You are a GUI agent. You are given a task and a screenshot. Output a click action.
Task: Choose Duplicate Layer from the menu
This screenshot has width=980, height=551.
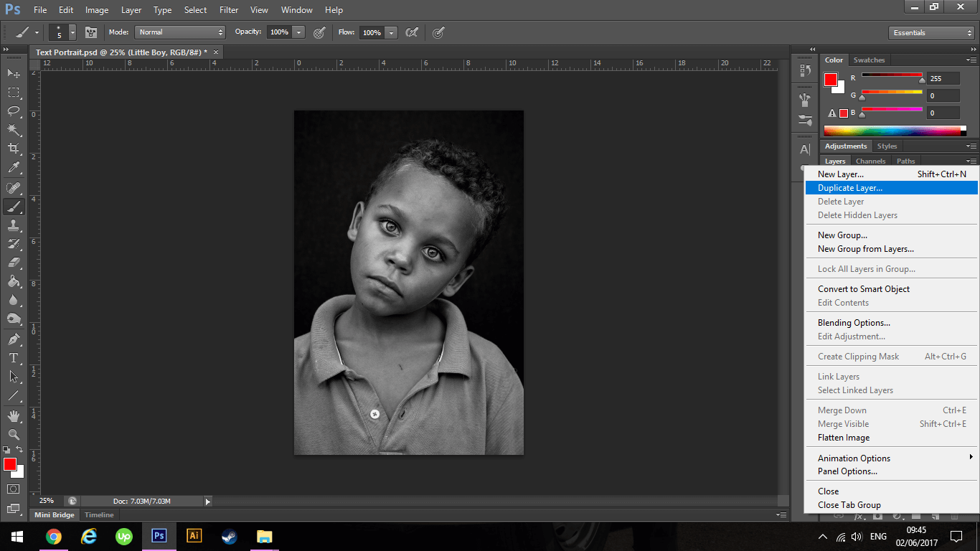[891, 188]
